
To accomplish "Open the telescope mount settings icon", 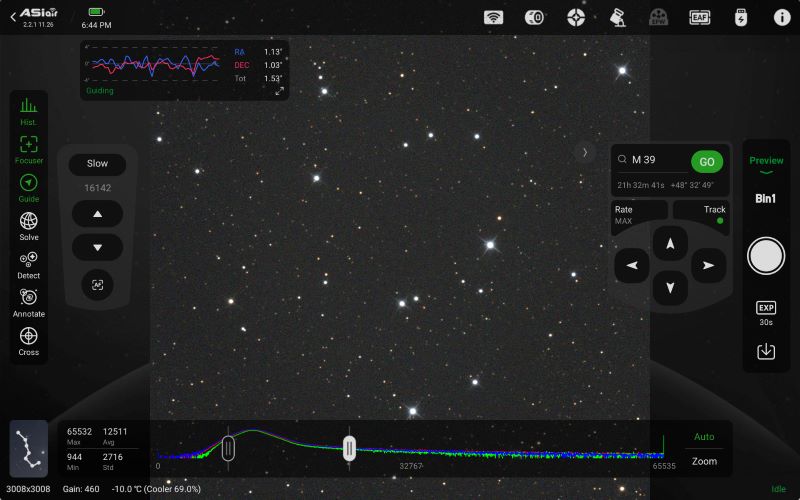I will click(x=618, y=17).
